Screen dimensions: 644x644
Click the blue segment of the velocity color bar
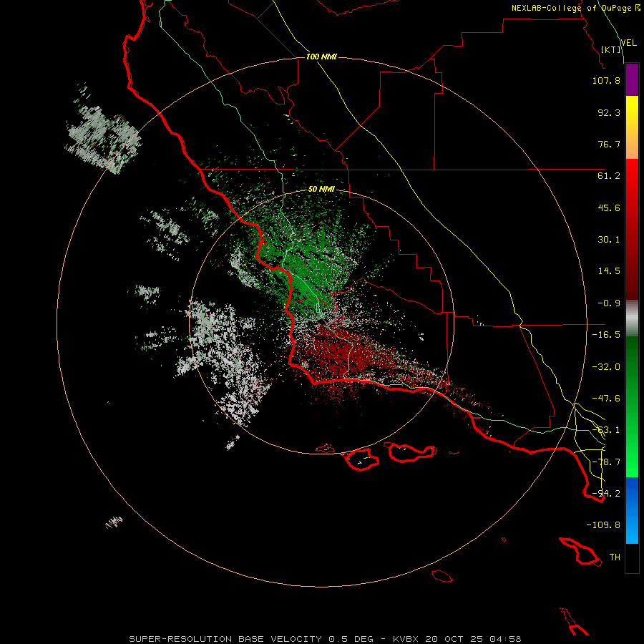point(632,510)
